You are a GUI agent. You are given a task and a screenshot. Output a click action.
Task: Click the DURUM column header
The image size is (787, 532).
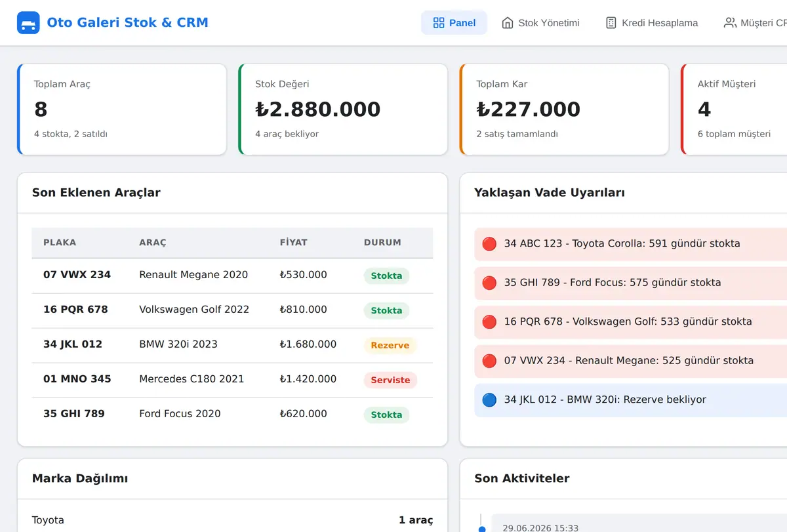[382, 243]
